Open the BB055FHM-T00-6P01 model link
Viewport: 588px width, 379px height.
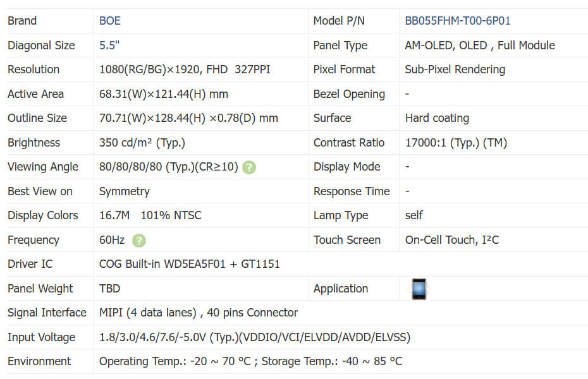[x=458, y=21]
